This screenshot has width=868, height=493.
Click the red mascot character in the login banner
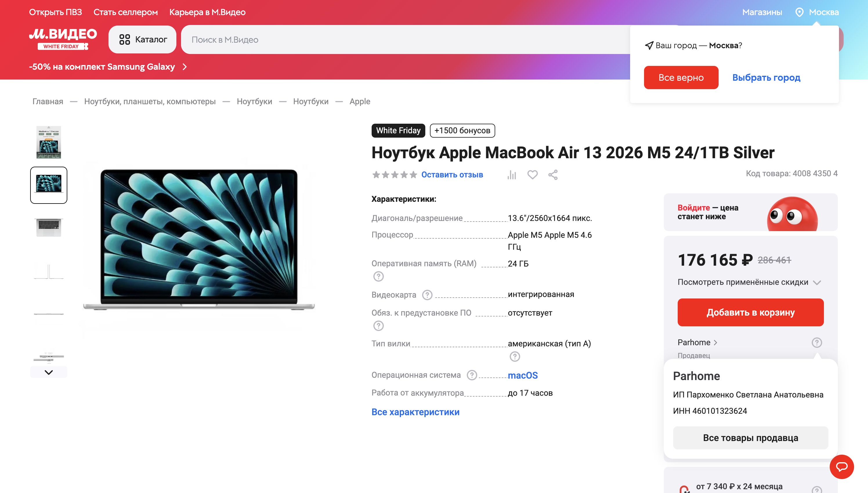[792, 214]
